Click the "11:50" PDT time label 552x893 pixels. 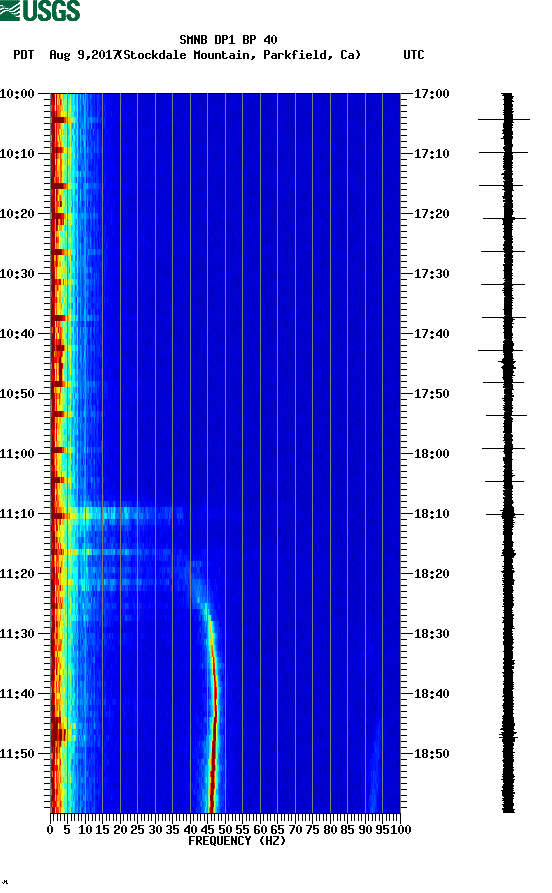point(17,753)
